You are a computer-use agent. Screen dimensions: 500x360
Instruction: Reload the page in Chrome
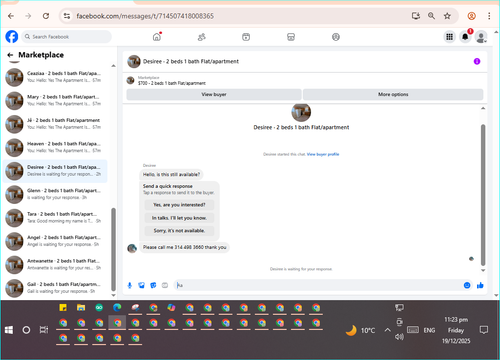(x=46, y=16)
